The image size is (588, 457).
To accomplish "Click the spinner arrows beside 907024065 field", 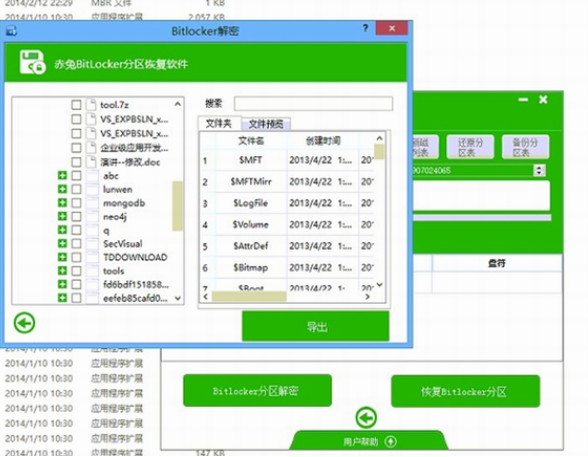I will point(539,170).
